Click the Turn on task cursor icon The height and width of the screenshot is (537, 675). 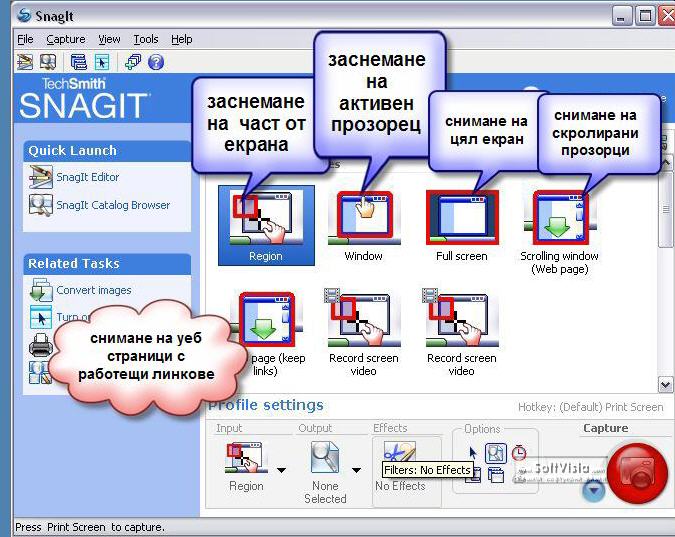click(x=41, y=317)
